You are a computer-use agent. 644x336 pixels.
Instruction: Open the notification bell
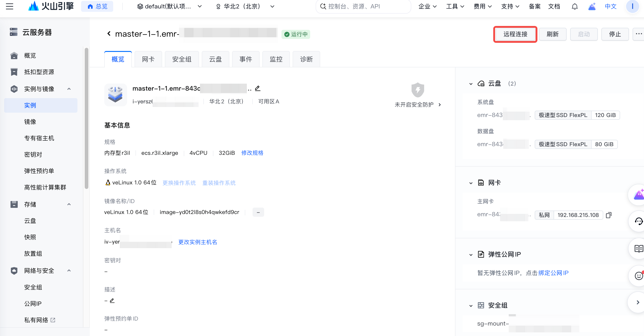tap(575, 6)
